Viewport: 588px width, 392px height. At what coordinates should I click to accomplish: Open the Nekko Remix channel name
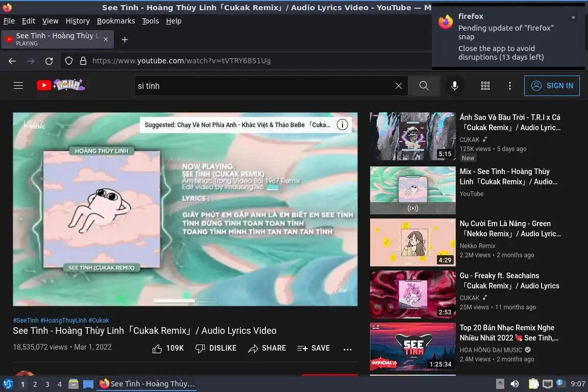coord(477,246)
